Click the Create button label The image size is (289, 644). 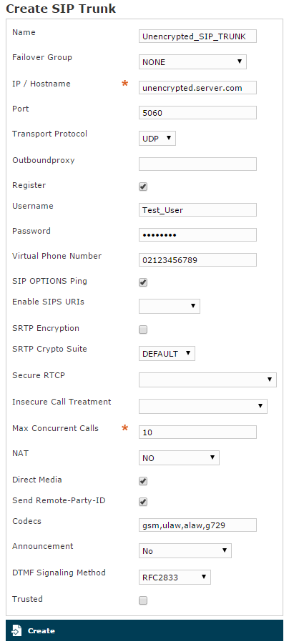pos(41,631)
